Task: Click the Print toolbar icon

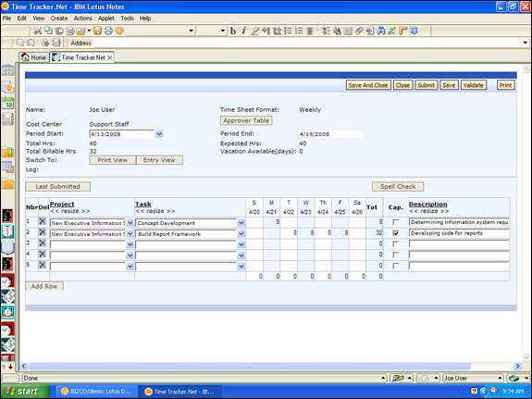Action: [108, 31]
